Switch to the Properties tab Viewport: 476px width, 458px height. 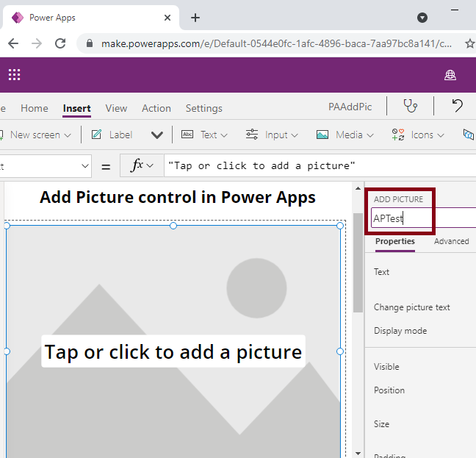point(395,241)
